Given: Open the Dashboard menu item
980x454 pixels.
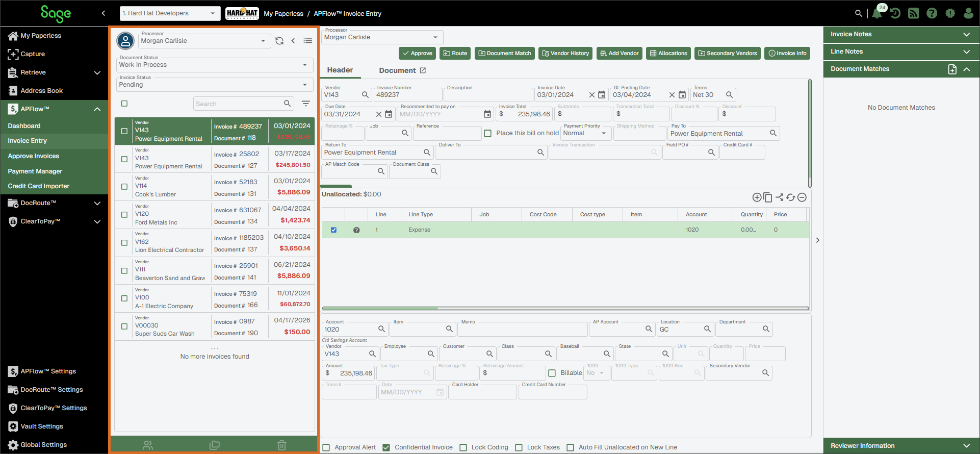Looking at the screenshot, I should pyautogui.click(x=24, y=126).
